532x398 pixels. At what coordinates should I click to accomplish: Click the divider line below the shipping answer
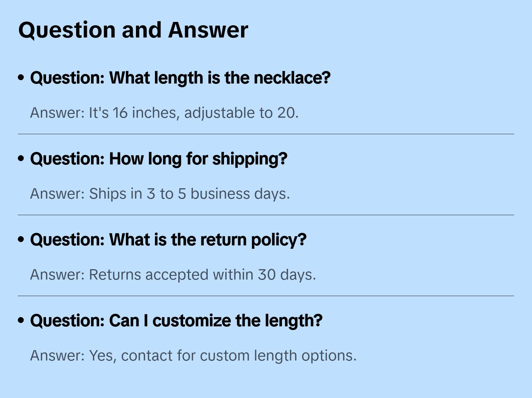(266, 215)
